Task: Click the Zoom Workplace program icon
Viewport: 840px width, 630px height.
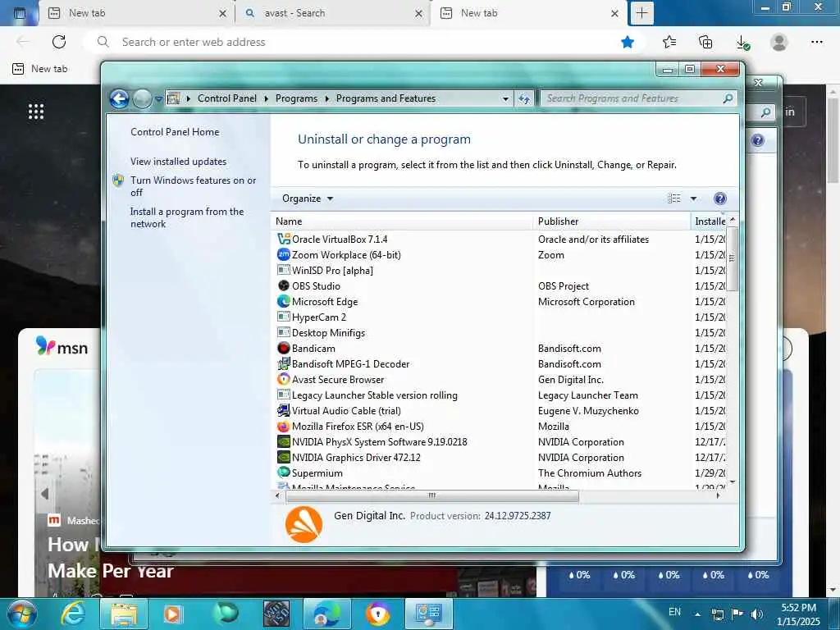Action: [x=283, y=254]
